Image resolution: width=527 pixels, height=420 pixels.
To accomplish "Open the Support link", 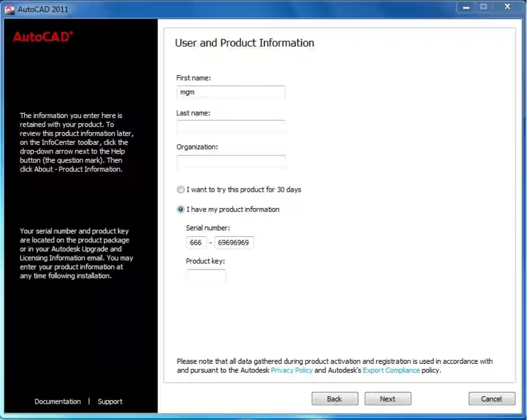I will coord(110,401).
